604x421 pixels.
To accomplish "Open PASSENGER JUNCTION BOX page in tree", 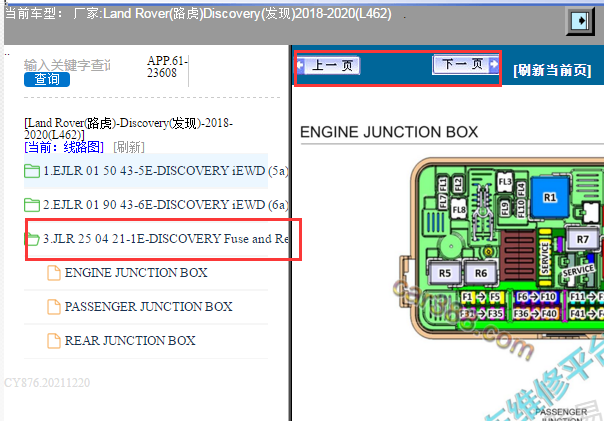I will [149, 307].
